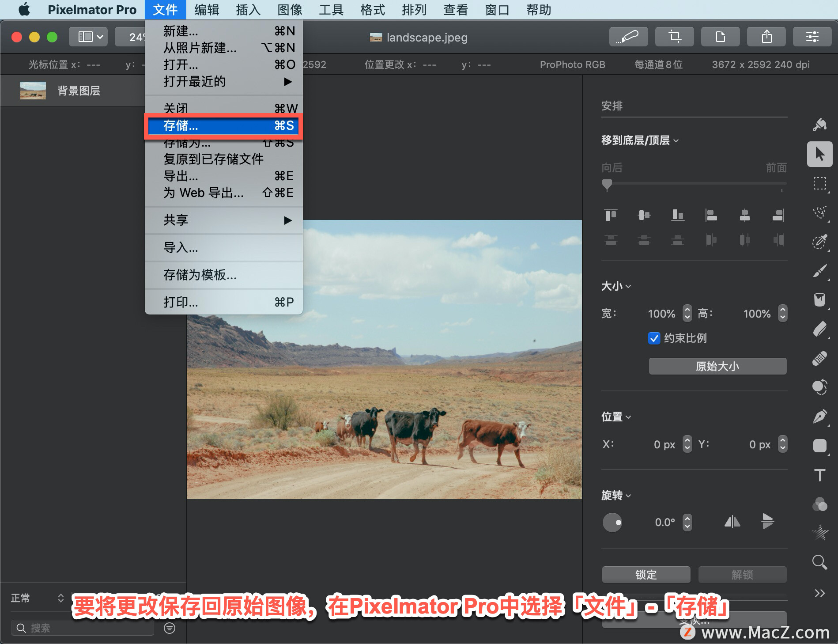The width and height of the screenshot is (838, 644).
Task: Select the Repair bandage tool
Action: point(820,358)
